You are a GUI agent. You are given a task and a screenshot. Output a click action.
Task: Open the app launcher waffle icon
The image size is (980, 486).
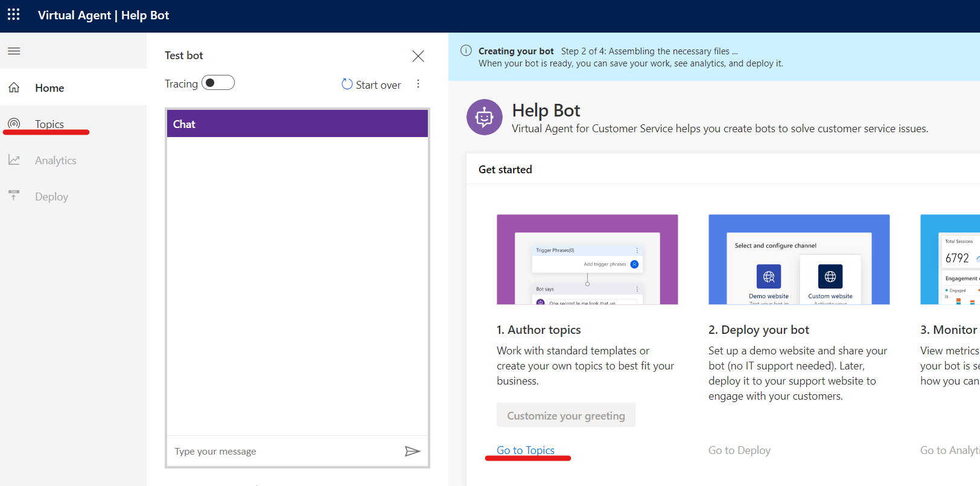coord(14,14)
